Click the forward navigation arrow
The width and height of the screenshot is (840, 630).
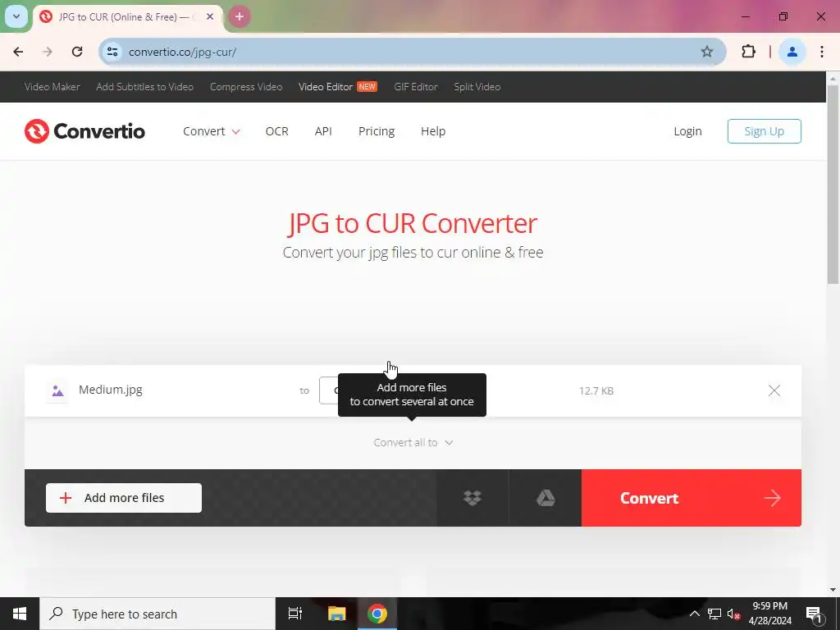[48, 52]
